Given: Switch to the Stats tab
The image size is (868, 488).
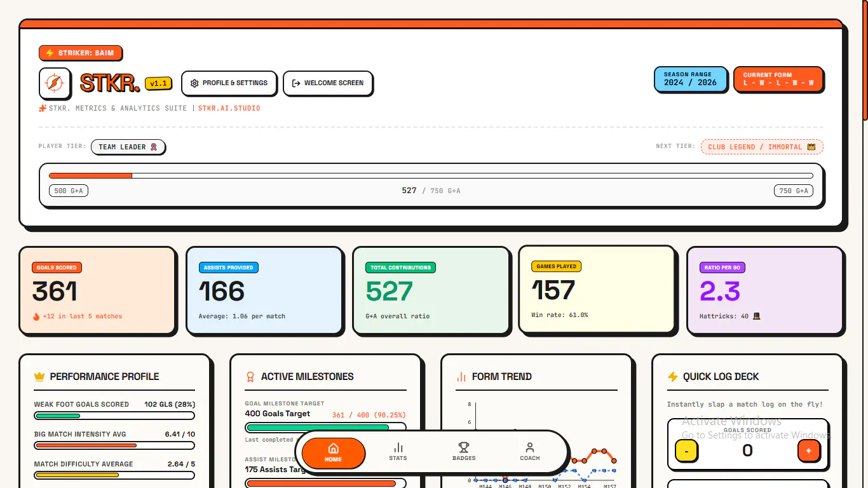Looking at the screenshot, I should click(x=398, y=452).
